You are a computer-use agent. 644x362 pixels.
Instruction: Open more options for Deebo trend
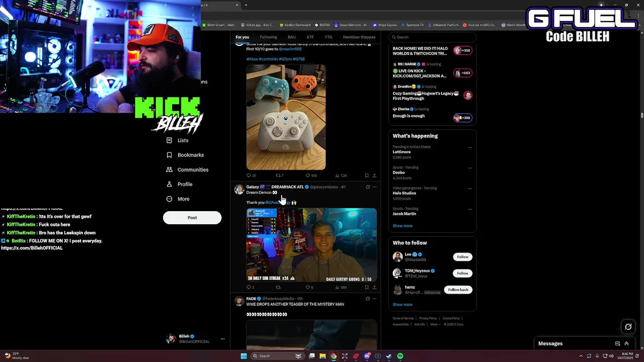coord(470,168)
